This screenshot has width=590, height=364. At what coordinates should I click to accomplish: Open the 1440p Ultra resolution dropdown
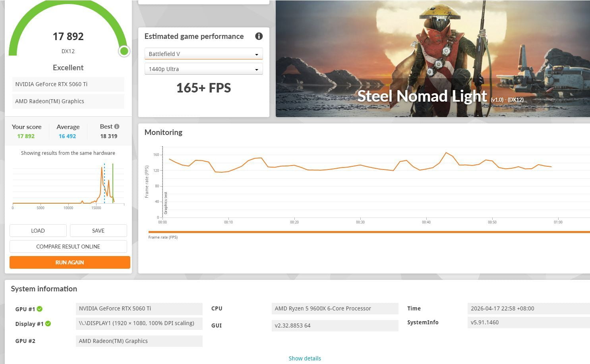tap(203, 69)
